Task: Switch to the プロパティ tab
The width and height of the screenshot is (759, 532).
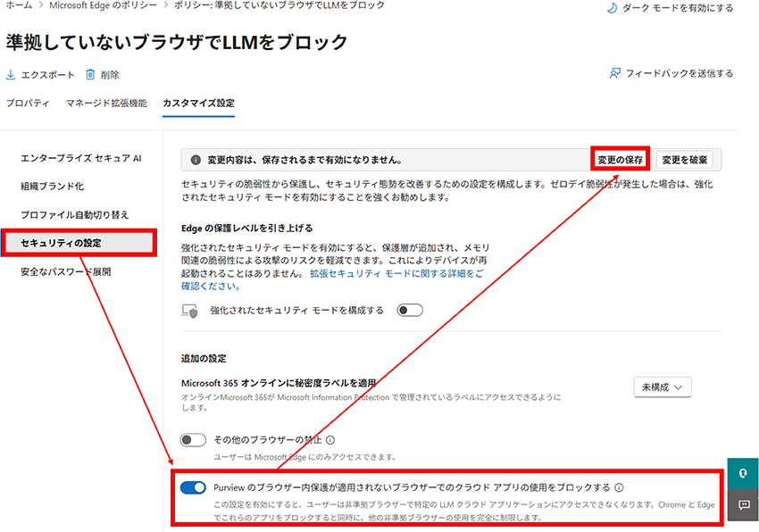Action: point(28,104)
